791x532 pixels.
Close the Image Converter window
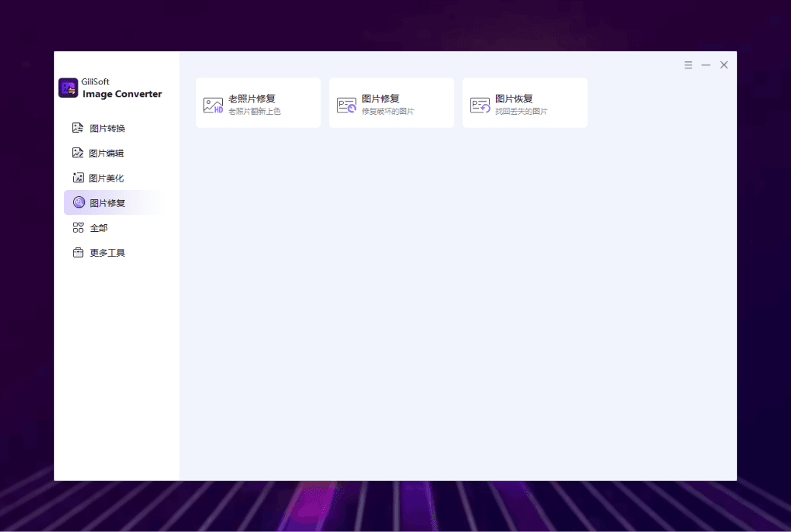724,65
